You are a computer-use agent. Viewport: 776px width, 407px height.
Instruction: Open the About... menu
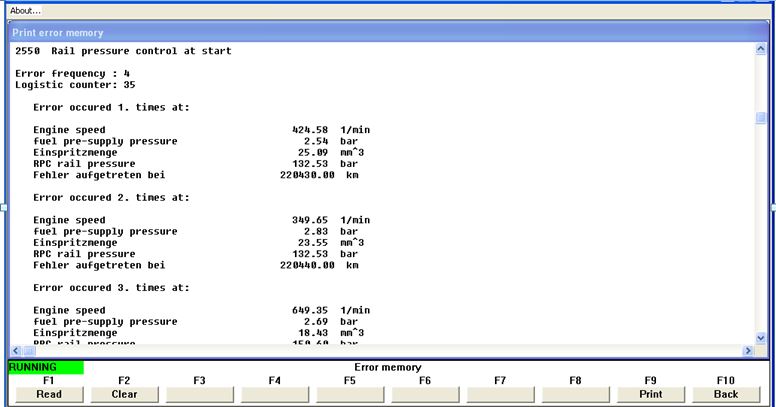[x=26, y=10]
